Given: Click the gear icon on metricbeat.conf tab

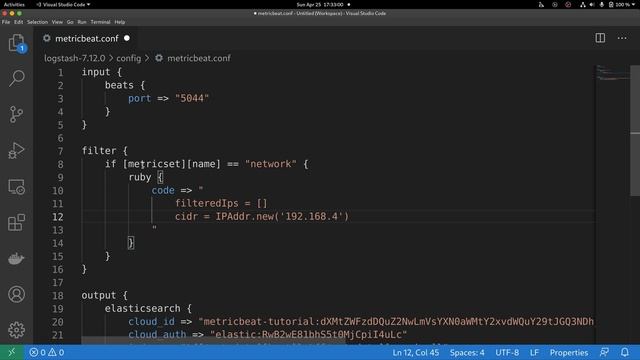Looking at the screenshot, I should (47, 38).
